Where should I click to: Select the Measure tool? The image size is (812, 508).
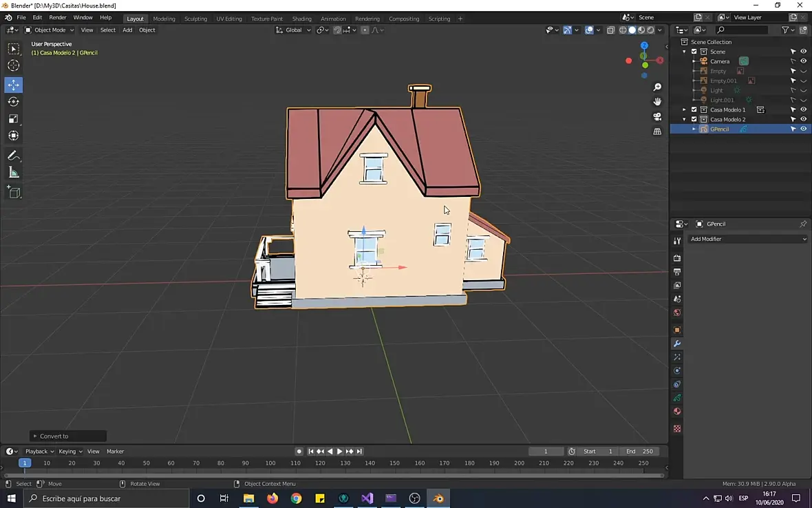pyautogui.click(x=14, y=173)
